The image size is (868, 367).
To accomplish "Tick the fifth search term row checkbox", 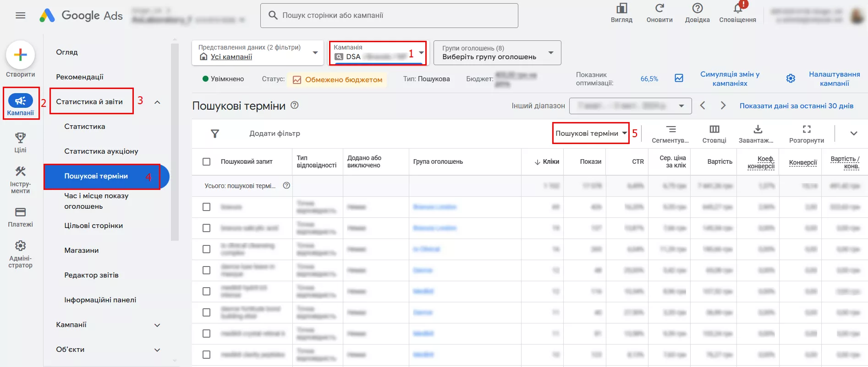I will coord(207,291).
